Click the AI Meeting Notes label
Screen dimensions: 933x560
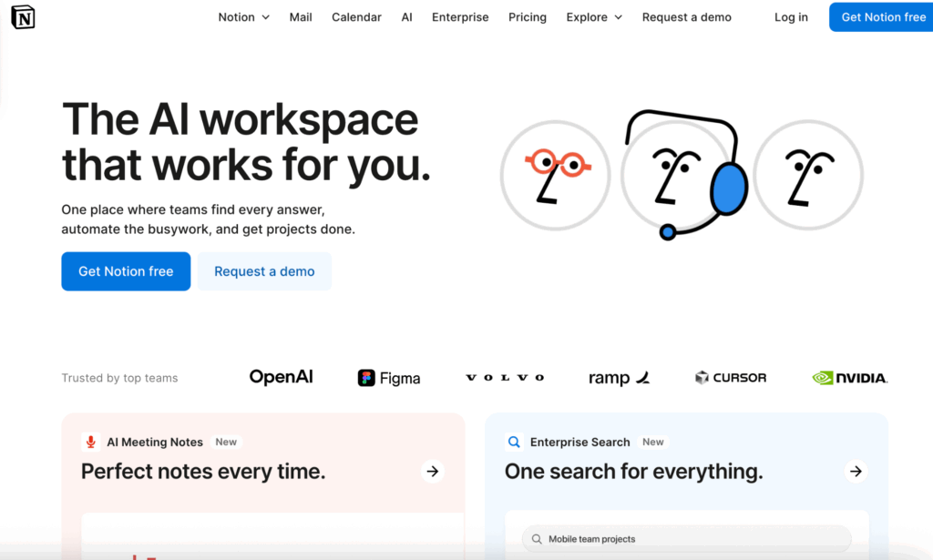pos(155,442)
